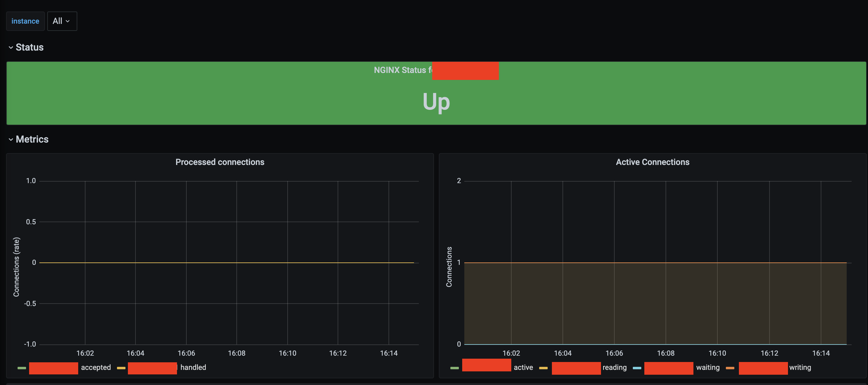The image size is (868, 385).
Task: Click the instance variable label
Action: coord(25,21)
